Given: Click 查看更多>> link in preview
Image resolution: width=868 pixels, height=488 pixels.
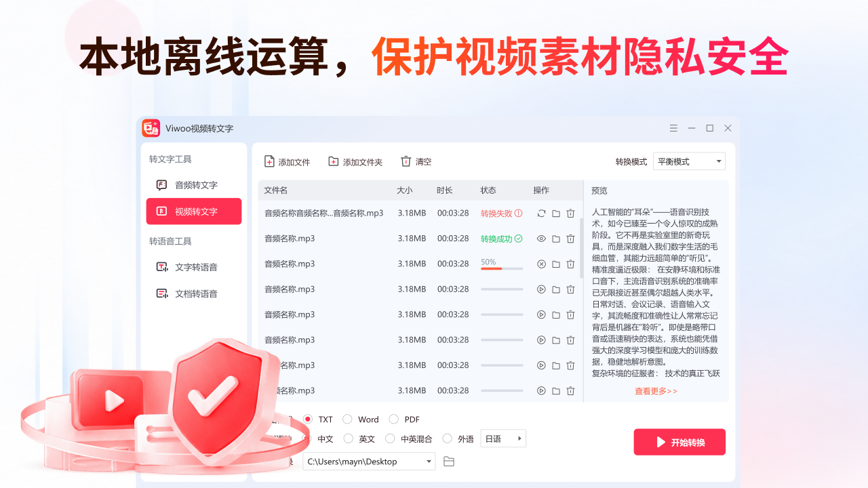Looking at the screenshot, I should tap(656, 391).
